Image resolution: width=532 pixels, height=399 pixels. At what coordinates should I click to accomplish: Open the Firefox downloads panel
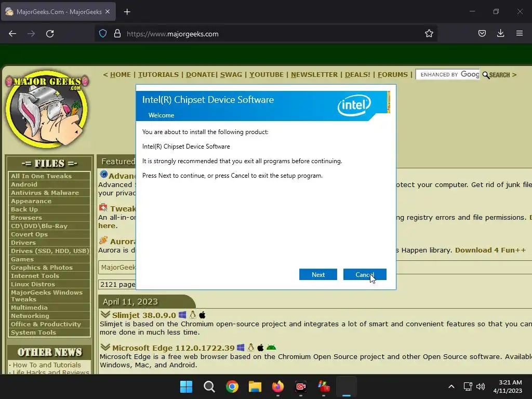500,33
